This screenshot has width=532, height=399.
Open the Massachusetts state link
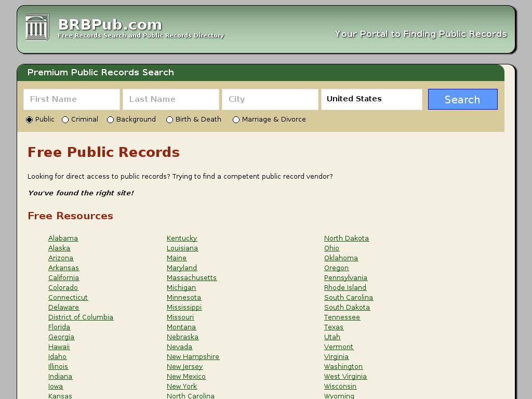(x=192, y=278)
